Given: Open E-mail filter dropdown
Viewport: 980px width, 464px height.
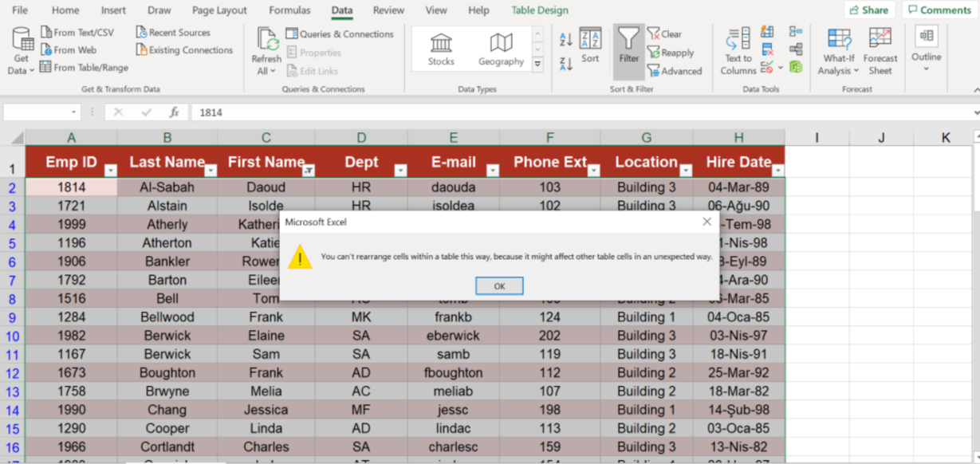Looking at the screenshot, I should point(493,170).
